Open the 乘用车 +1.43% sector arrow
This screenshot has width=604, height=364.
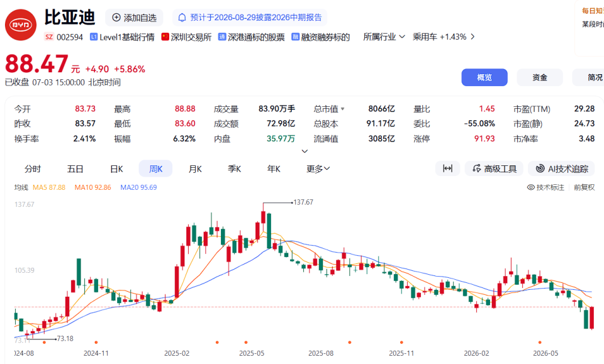[473, 37]
